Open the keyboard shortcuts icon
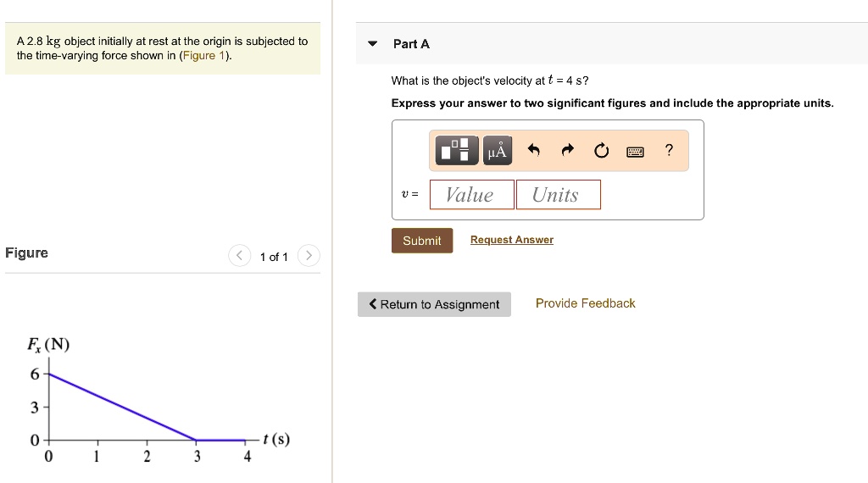Image resolution: width=868 pixels, height=483 pixels. [635, 152]
